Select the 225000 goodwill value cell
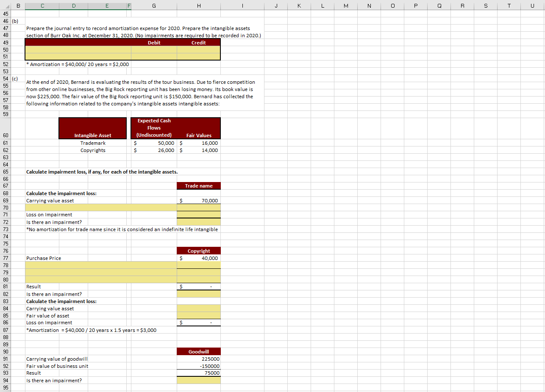545x392 pixels. 198,359
